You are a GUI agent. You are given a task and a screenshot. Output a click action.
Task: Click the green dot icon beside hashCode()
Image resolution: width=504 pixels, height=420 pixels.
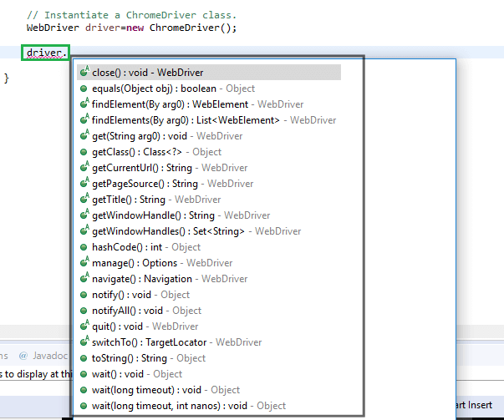tap(84, 247)
